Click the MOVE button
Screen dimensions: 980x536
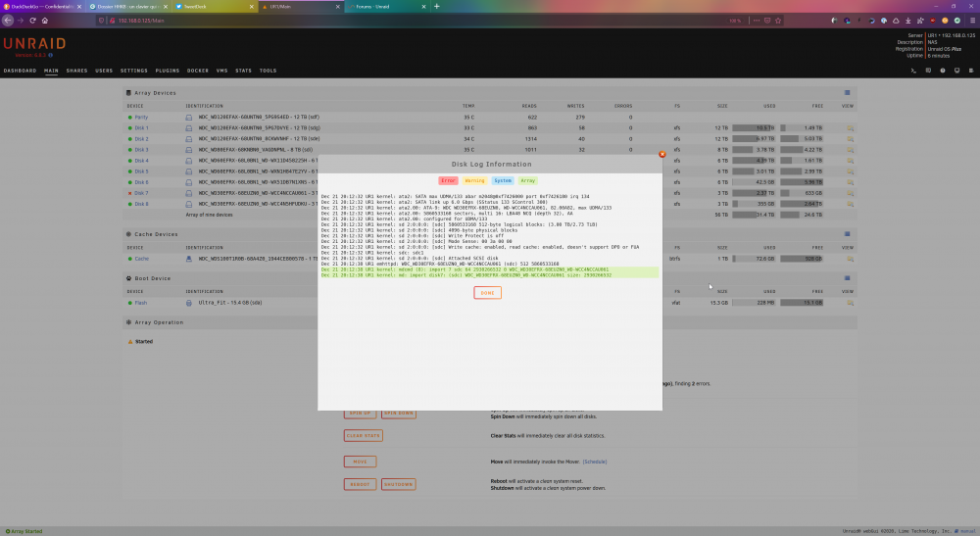pyautogui.click(x=360, y=462)
